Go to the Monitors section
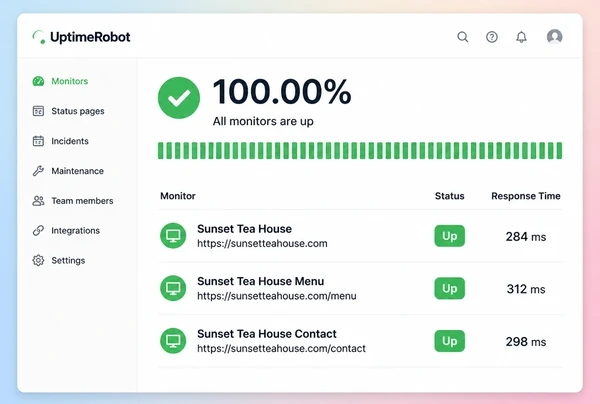 [x=70, y=81]
